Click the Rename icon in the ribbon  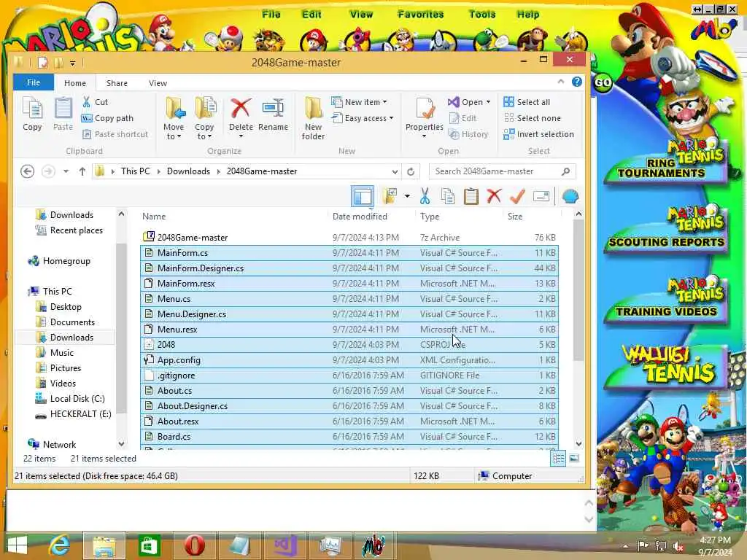[273, 109]
